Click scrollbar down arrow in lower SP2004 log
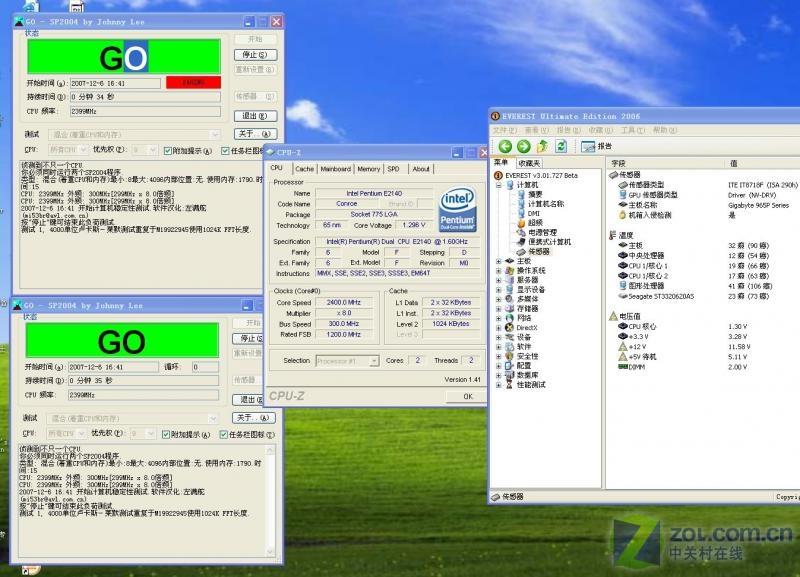This screenshot has width=800, height=577. tap(270, 552)
